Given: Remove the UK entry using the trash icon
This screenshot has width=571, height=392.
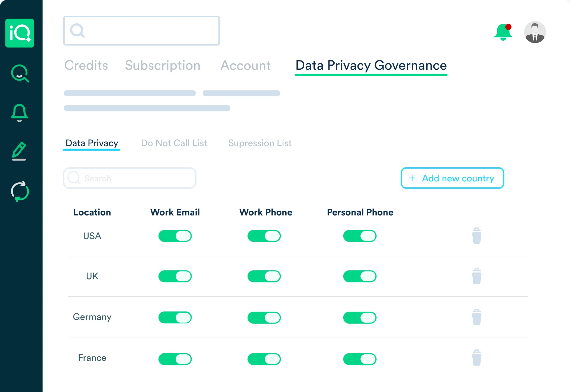Looking at the screenshot, I should pyautogui.click(x=476, y=276).
